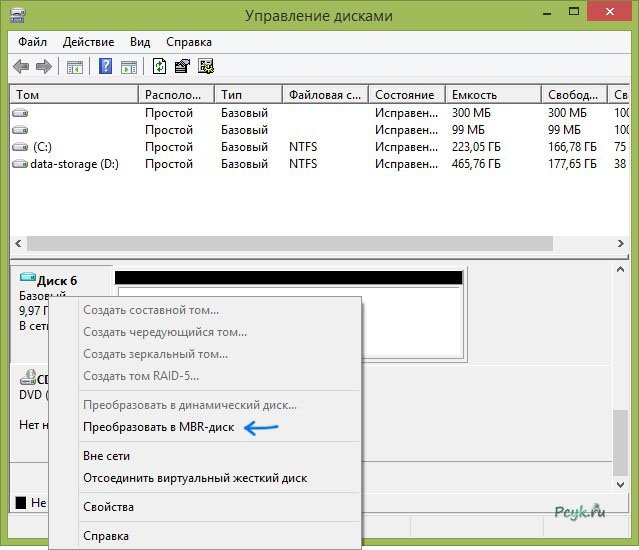Viewport: 639px width, 550px height.
Task: Click the show/hide console tree toolbar icon
Action: [74, 67]
